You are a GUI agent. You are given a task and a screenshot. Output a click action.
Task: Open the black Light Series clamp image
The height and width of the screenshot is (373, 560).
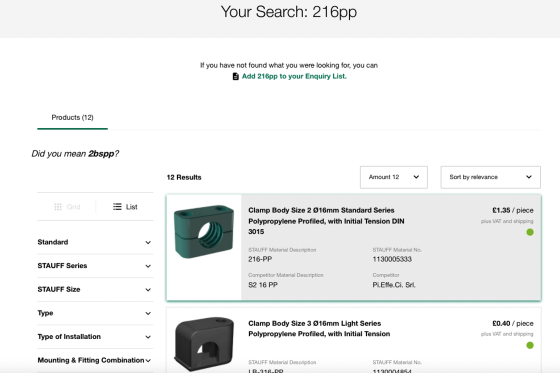coord(204,344)
